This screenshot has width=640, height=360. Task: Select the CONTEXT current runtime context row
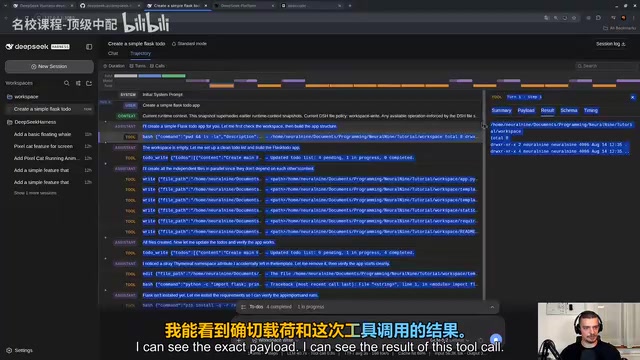290,116
